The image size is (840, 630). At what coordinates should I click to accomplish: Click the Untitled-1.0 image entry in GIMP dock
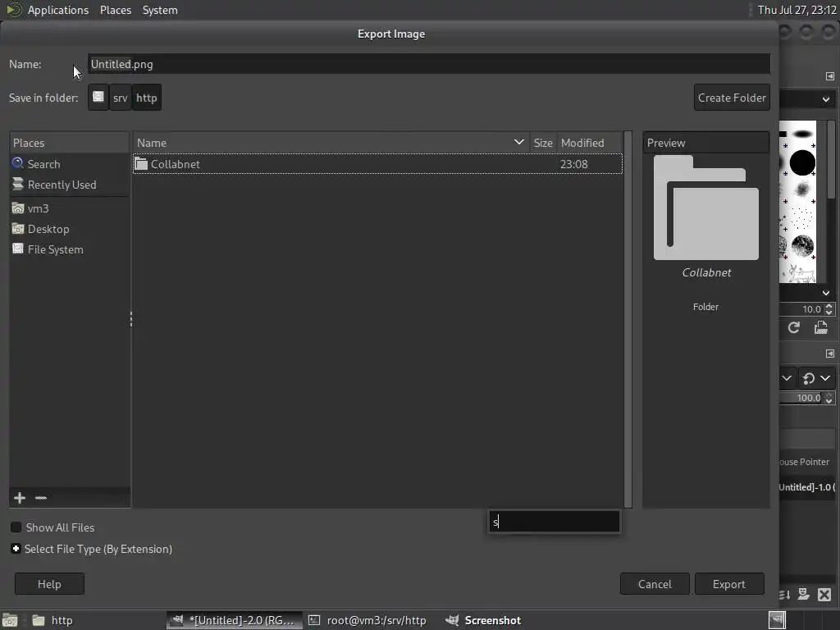coord(807,487)
